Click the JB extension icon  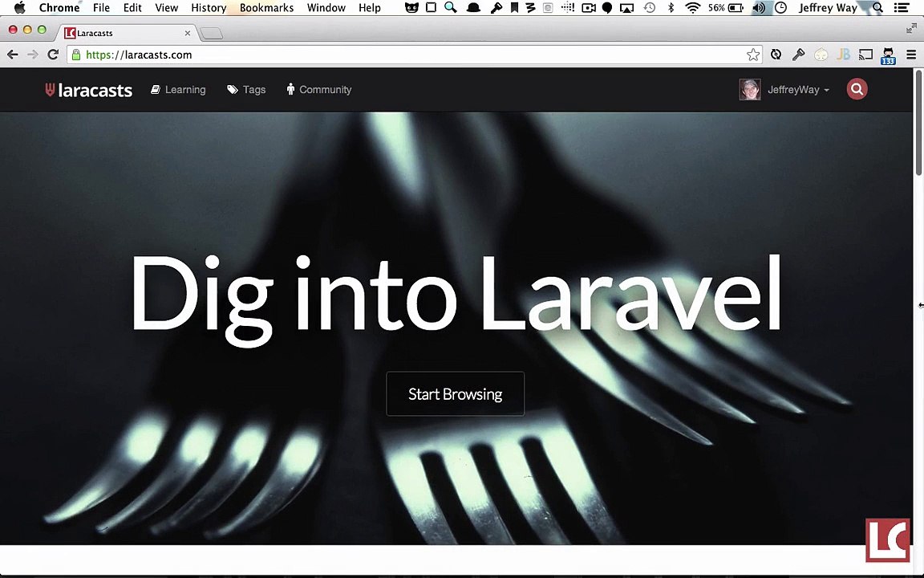tap(843, 55)
